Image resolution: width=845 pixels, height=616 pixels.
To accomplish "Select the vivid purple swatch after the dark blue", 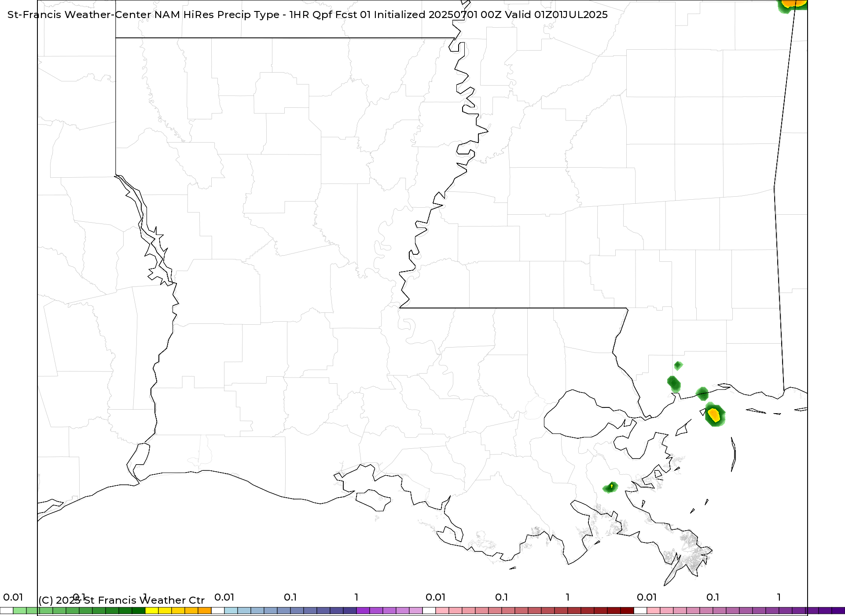I will click(x=363, y=611).
